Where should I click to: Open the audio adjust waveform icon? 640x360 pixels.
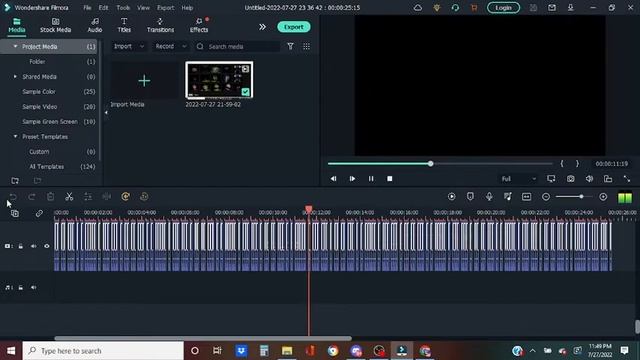(x=107, y=197)
